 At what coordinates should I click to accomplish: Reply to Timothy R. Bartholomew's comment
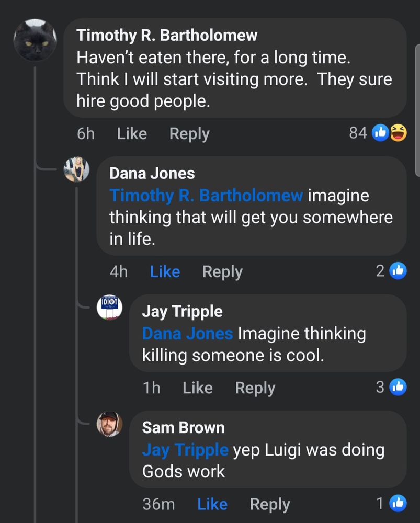tap(189, 134)
